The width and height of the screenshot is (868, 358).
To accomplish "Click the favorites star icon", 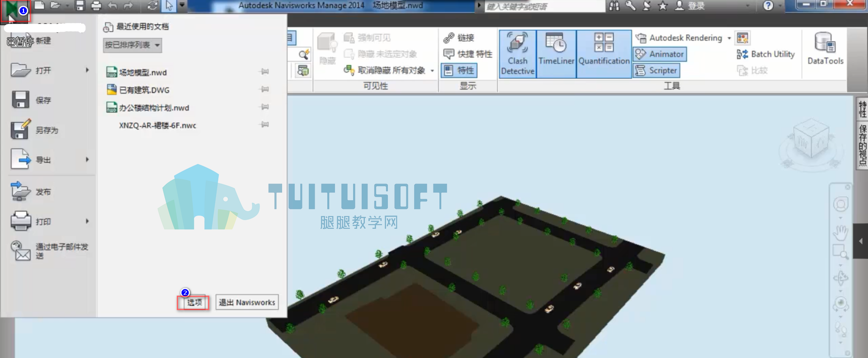I will coord(662,5).
